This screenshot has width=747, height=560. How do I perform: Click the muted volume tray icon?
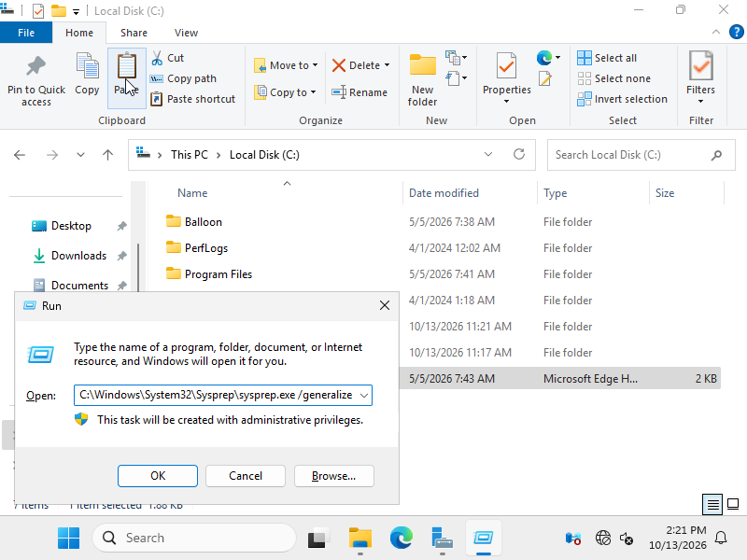tap(627, 539)
